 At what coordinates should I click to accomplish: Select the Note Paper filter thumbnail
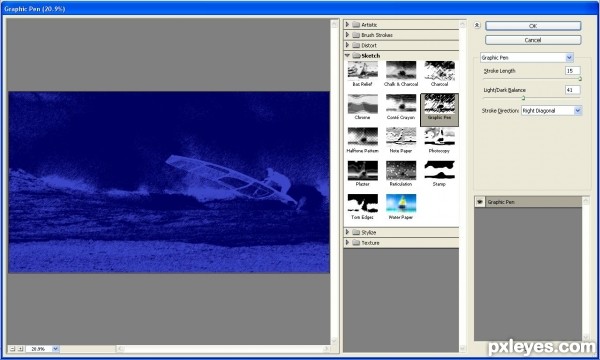[x=401, y=137]
